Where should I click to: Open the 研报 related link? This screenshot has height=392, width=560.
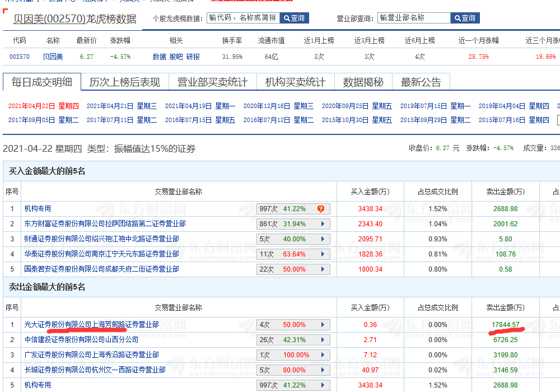[193, 57]
